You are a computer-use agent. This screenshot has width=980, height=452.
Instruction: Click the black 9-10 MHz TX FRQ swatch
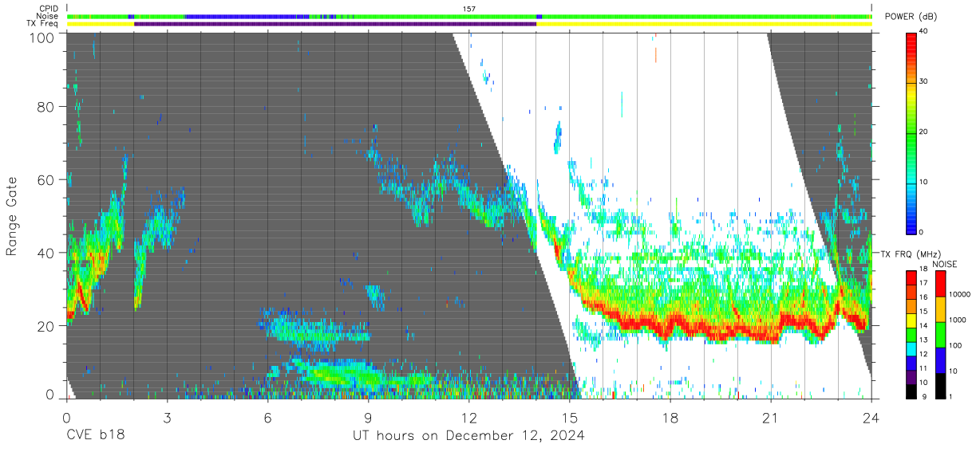911,391
